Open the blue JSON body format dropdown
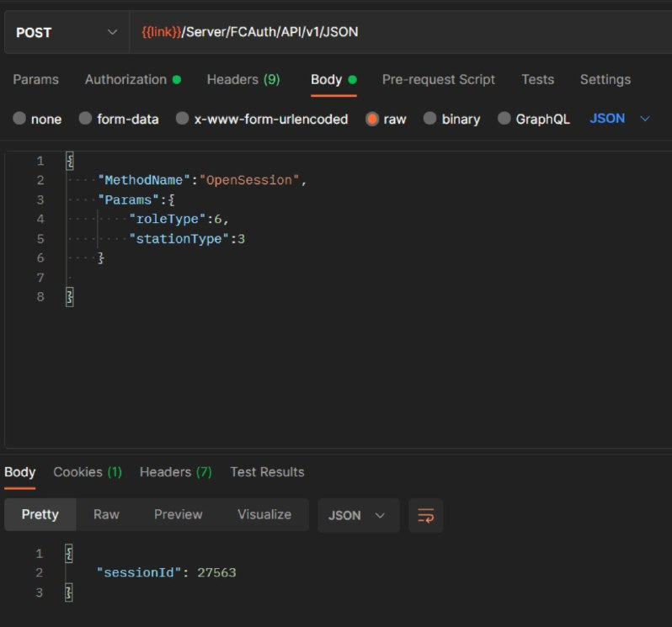The height and width of the screenshot is (627, 672). (620, 119)
